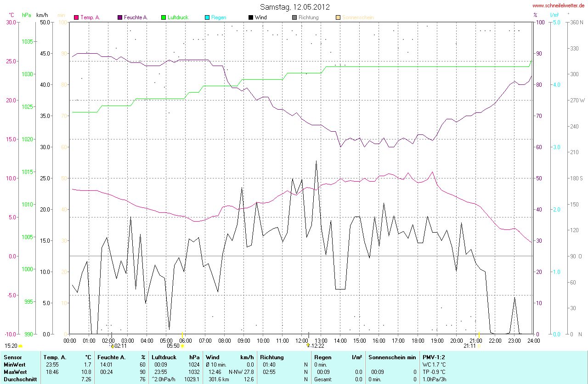This screenshot has height=384, width=588.
Task: Click the 270 W wind direction label
Action: pos(578,100)
